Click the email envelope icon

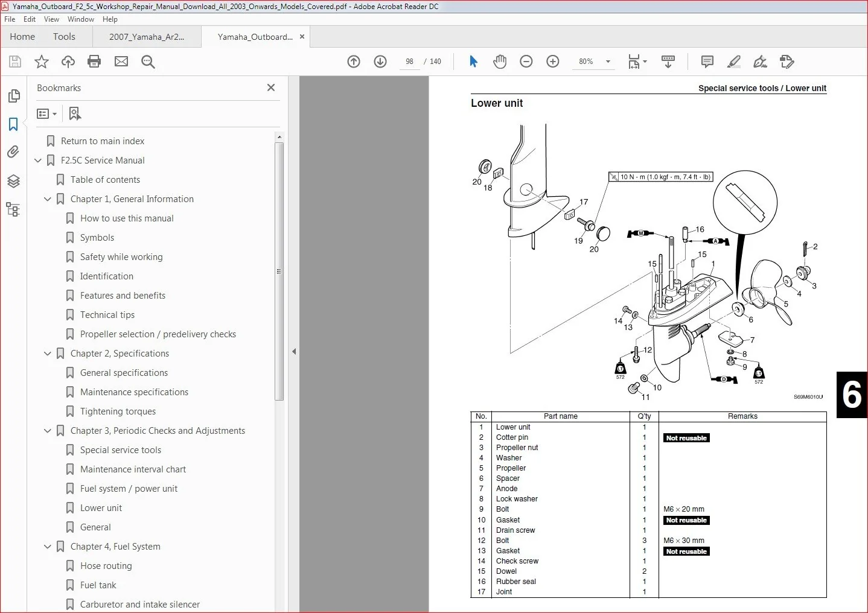click(121, 62)
